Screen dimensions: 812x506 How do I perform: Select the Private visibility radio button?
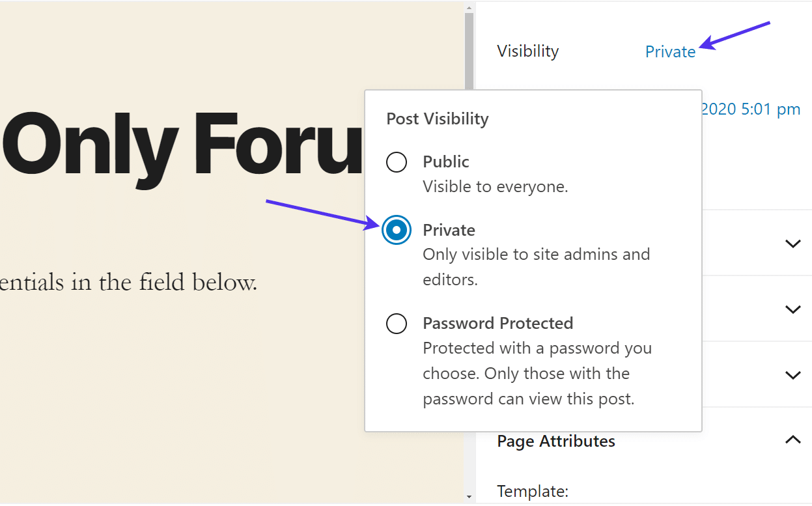tap(397, 230)
